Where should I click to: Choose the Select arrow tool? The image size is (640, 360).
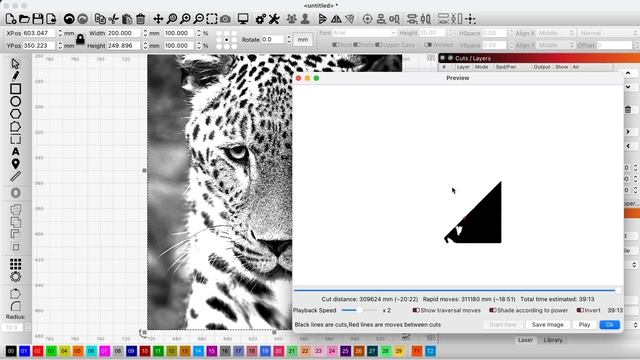pyautogui.click(x=16, y=64)
